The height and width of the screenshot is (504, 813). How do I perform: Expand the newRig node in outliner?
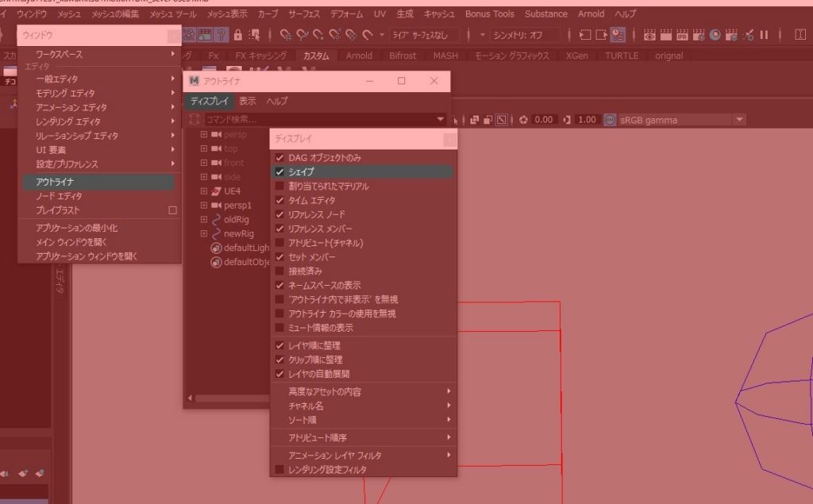tap(204, 234)
